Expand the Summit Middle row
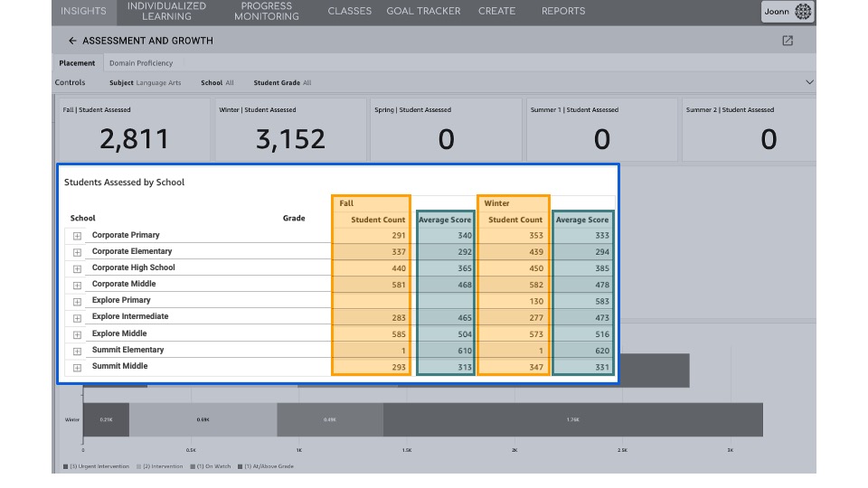The width and height of the screenshot is (868, 488). tap(77, 367)
